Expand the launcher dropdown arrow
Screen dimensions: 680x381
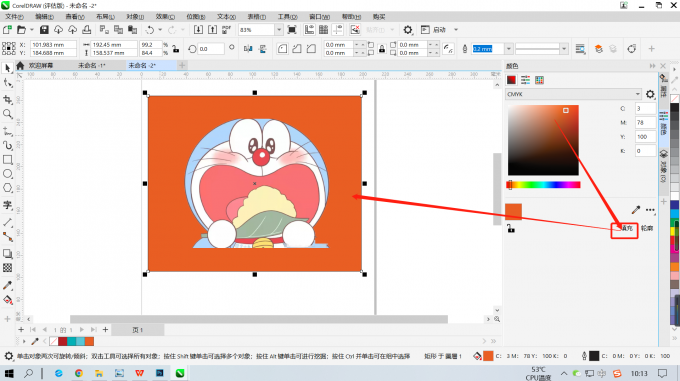pyautogui.click(x=456, y=29)
